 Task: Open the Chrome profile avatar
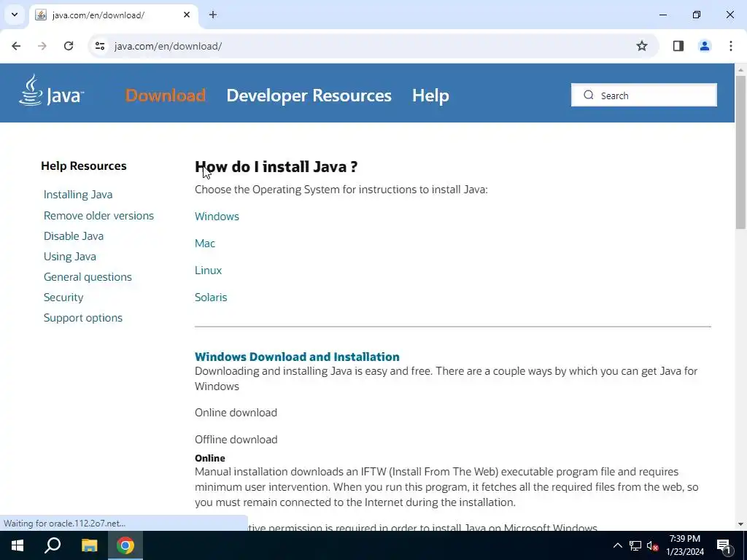(705, 46)
